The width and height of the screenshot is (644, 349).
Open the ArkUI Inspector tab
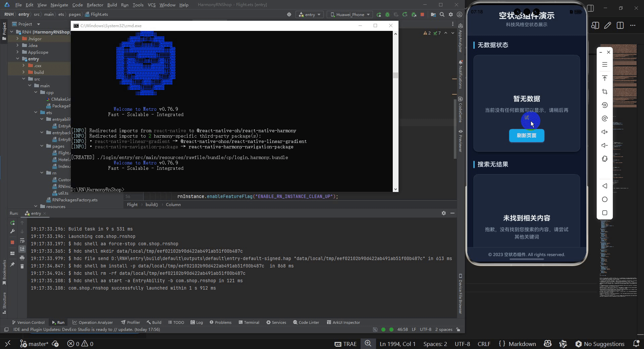point(343,322)
